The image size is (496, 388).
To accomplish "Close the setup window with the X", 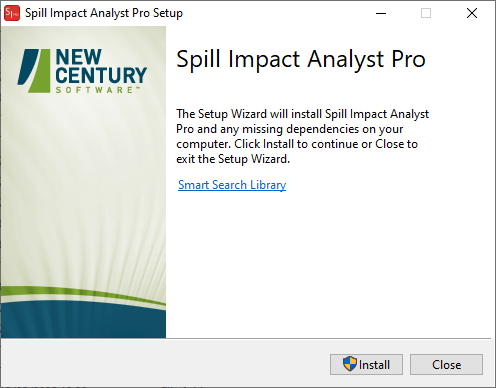I will (x=472, y=13).
